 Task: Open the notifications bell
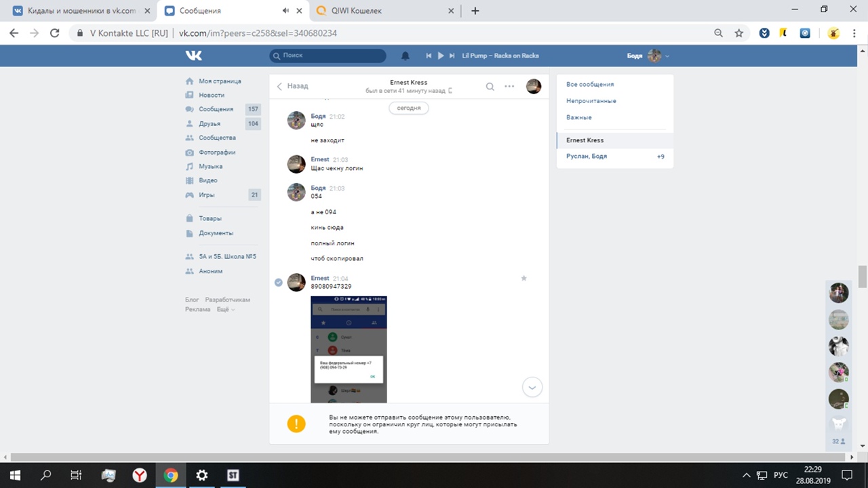406,56
